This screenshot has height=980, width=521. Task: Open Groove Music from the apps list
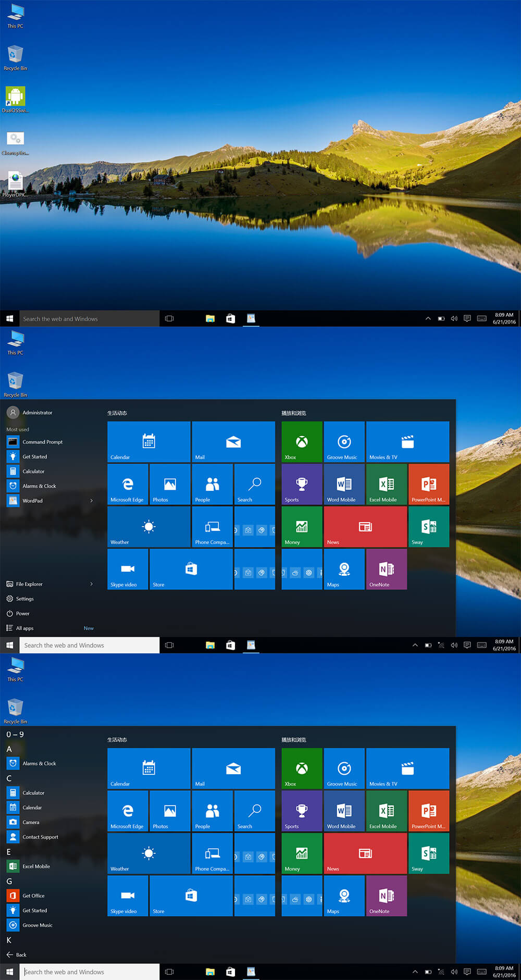51,925
